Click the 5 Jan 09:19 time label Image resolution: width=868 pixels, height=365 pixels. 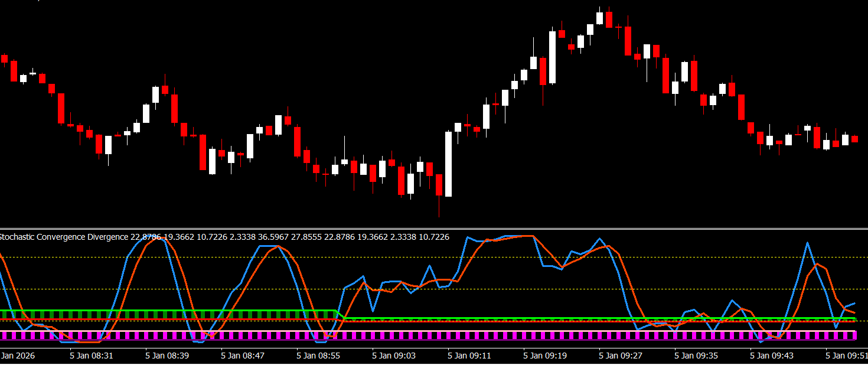pos(545,356)
